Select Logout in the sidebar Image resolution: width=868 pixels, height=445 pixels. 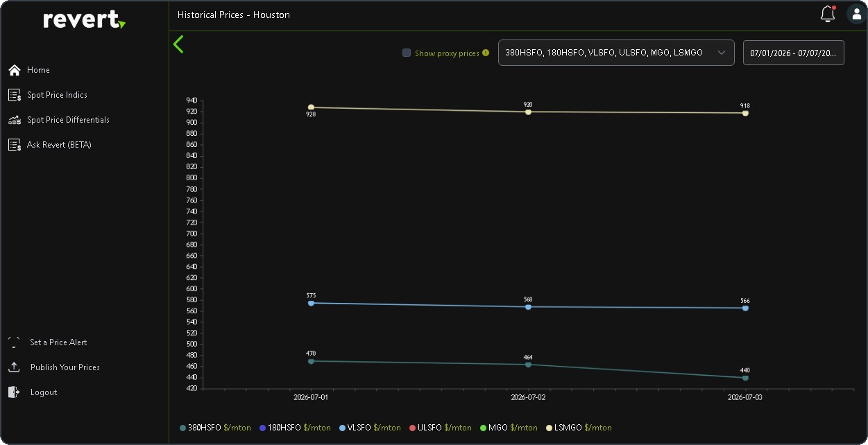pyautogui.click(x=44, y=392)
